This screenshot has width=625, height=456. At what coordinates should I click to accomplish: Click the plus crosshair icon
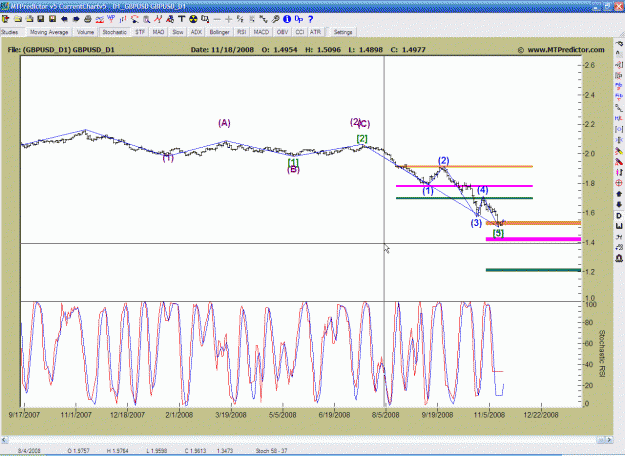point(228,19)
